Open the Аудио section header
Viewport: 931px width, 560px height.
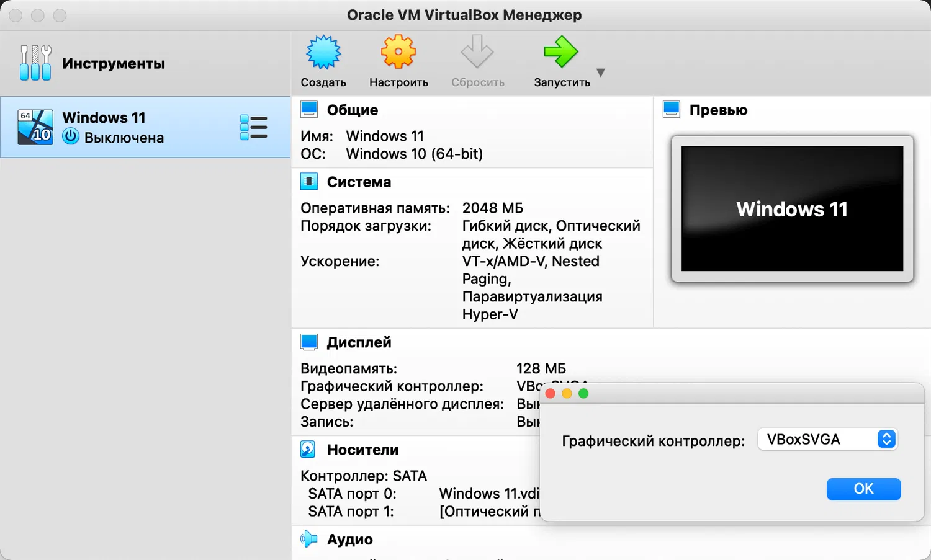[350, 540]
